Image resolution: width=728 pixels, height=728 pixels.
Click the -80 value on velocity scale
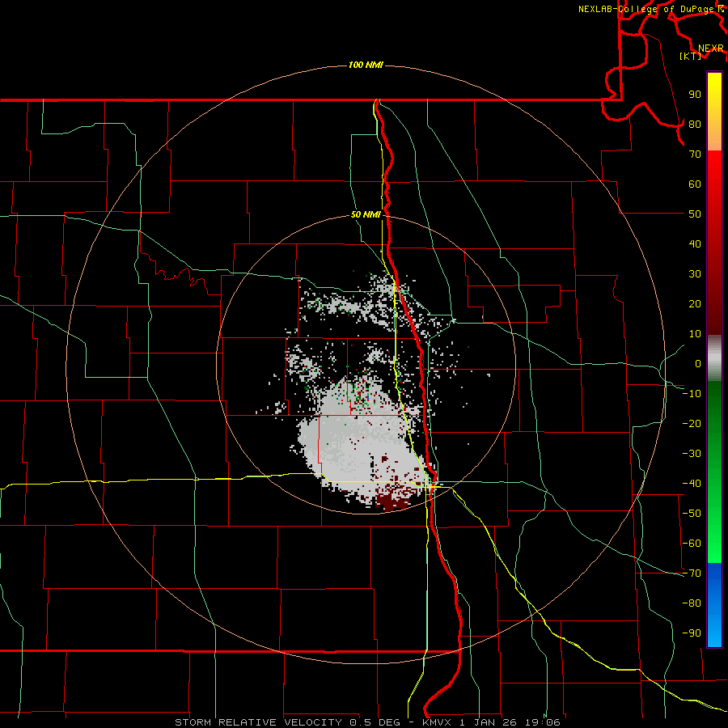(692, 603)
